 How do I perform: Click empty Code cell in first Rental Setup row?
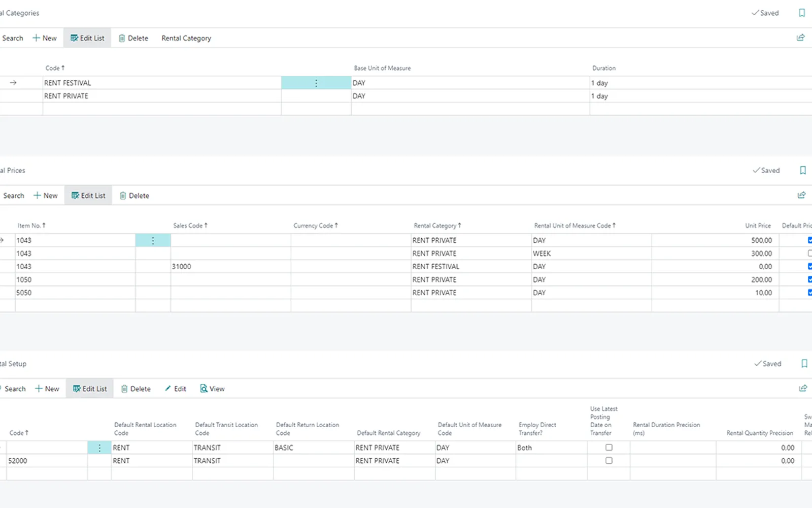point(47,448)
